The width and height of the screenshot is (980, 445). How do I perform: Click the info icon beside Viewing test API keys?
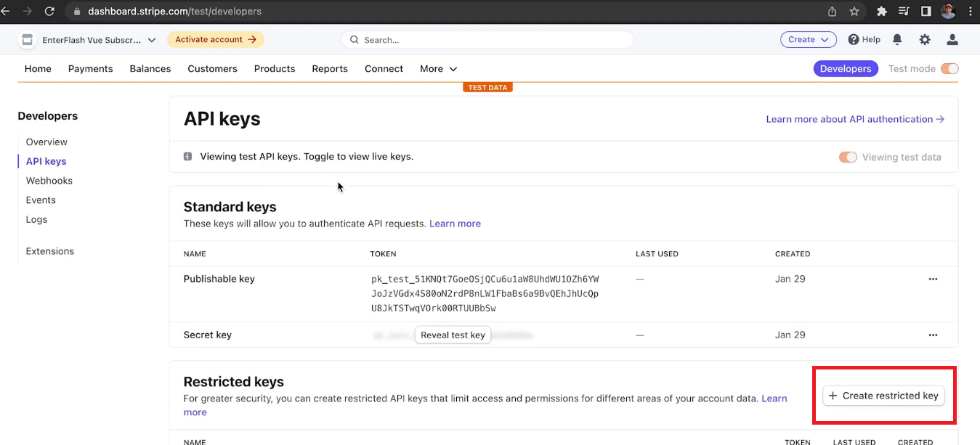pos(188,156)
